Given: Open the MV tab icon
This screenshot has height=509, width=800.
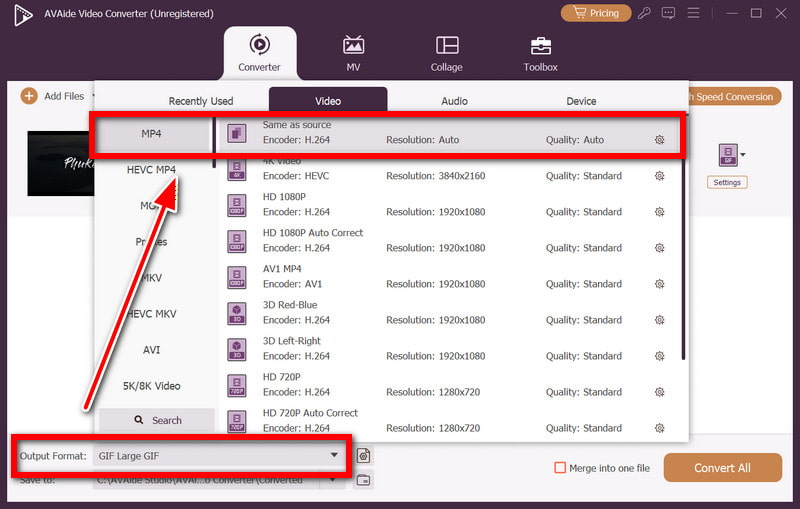Looking at the screenshot, I should point(353,52).
